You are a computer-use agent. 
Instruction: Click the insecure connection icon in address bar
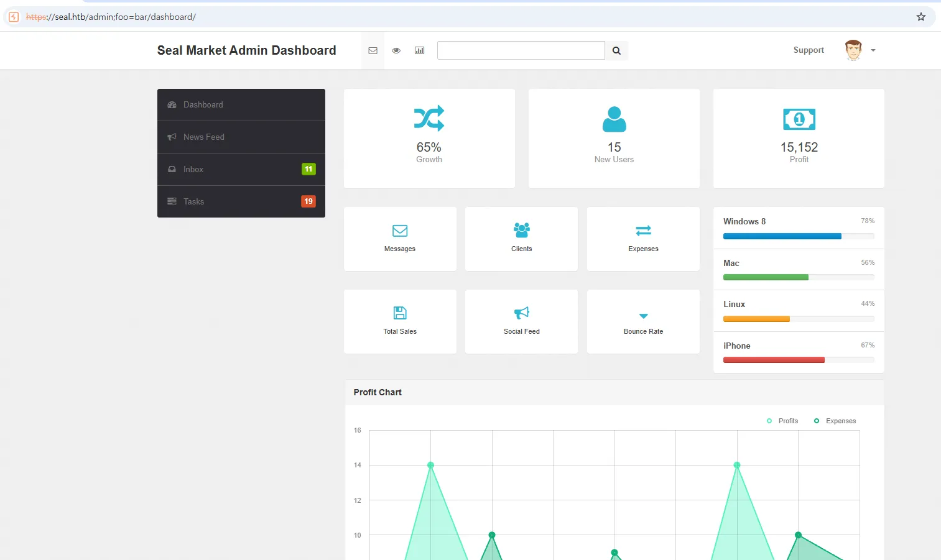coord(14,17)
